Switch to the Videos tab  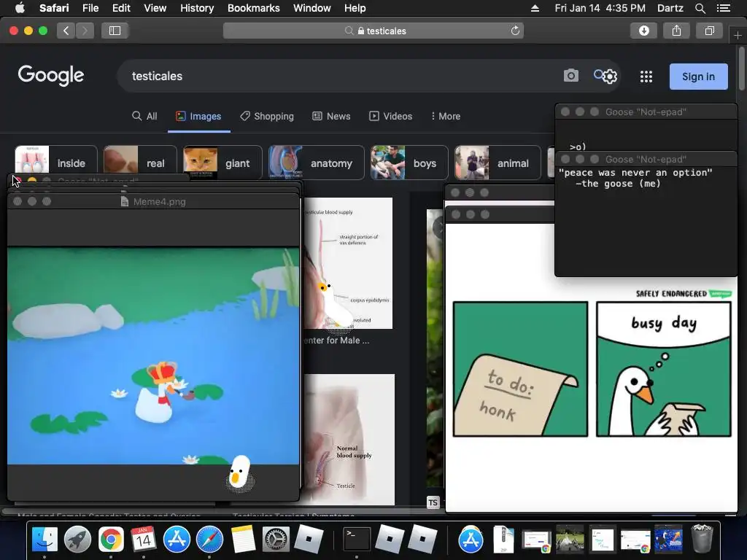[x=391, y=116]
